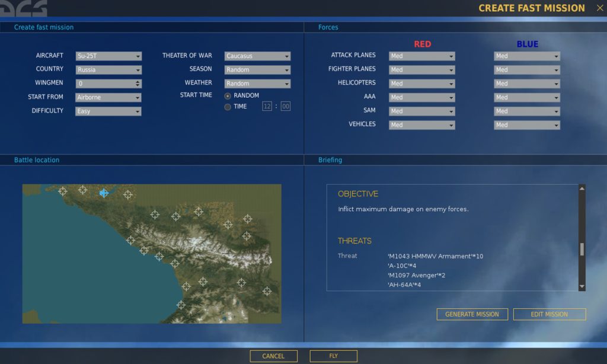Open RED AAA dropdown
The width and height of the screenshot is (607, 364).
click(422, 97)
